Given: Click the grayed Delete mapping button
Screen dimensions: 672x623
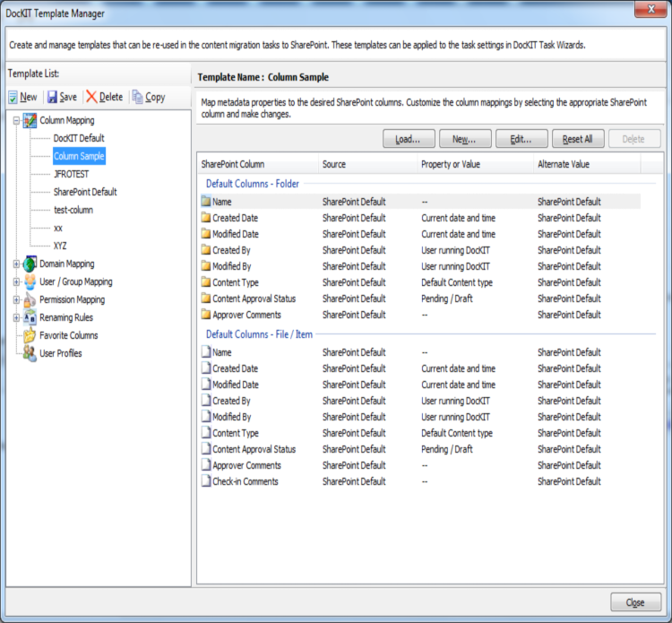Looking at the screenshot, I should (x=634, y=139).
